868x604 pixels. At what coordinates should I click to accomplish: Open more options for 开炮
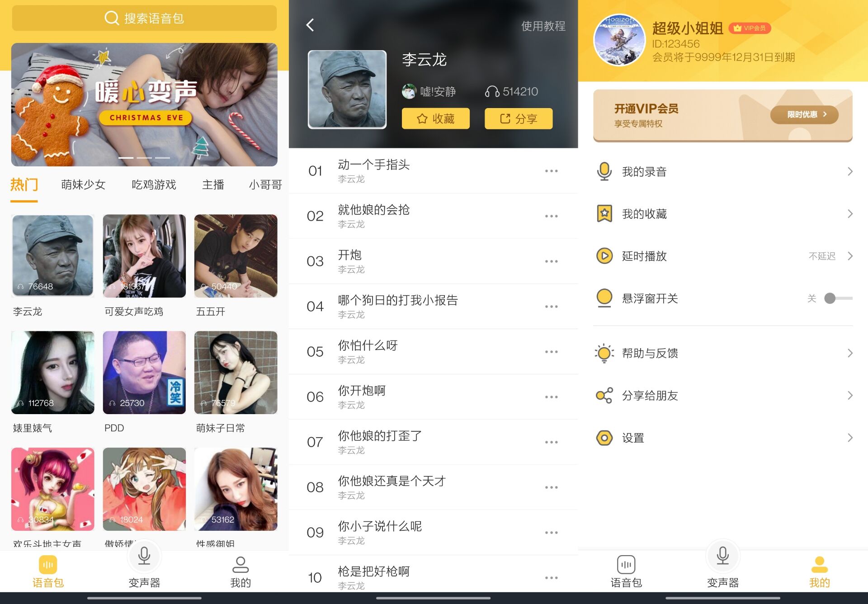coord(551,261)
